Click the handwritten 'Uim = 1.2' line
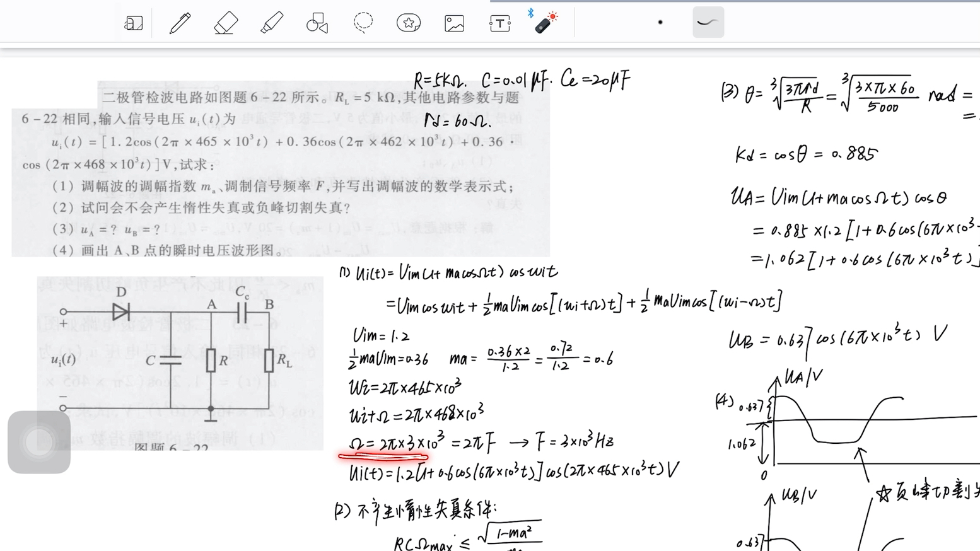 (382, 335)
